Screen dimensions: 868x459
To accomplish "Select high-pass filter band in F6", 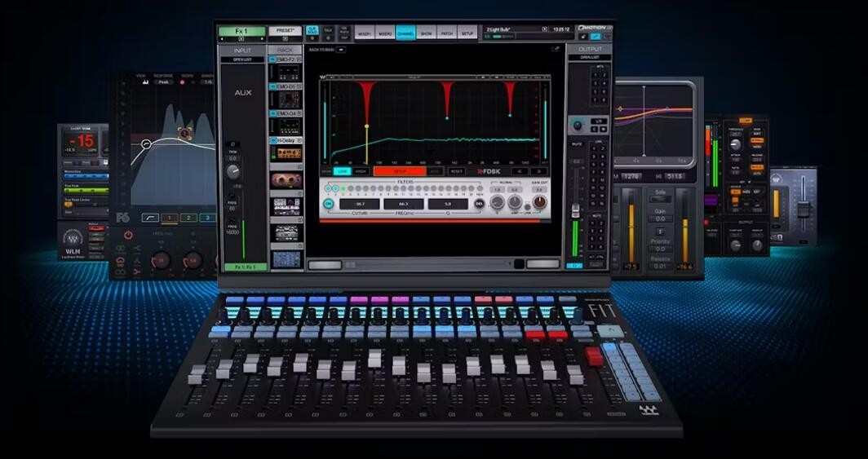I will (x=151, y=218).
